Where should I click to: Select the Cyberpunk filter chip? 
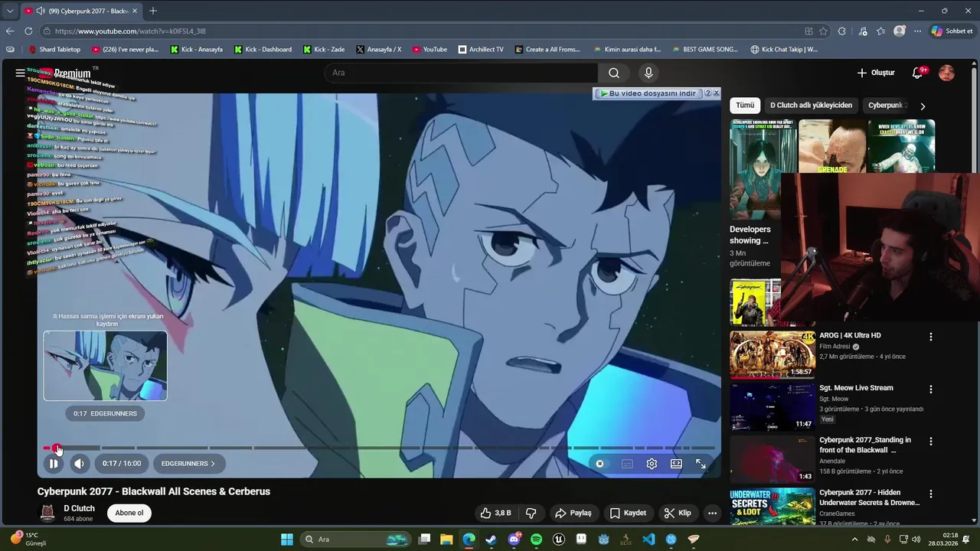point(886,106)
